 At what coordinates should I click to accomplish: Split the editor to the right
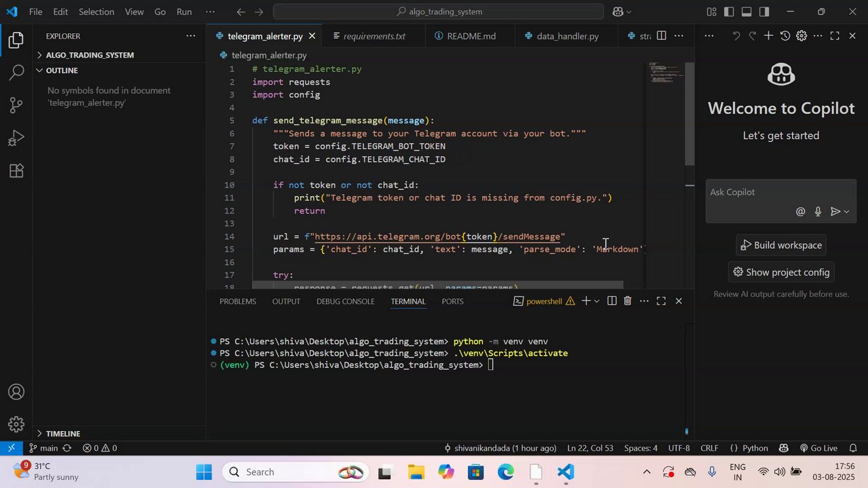point(661,36)
